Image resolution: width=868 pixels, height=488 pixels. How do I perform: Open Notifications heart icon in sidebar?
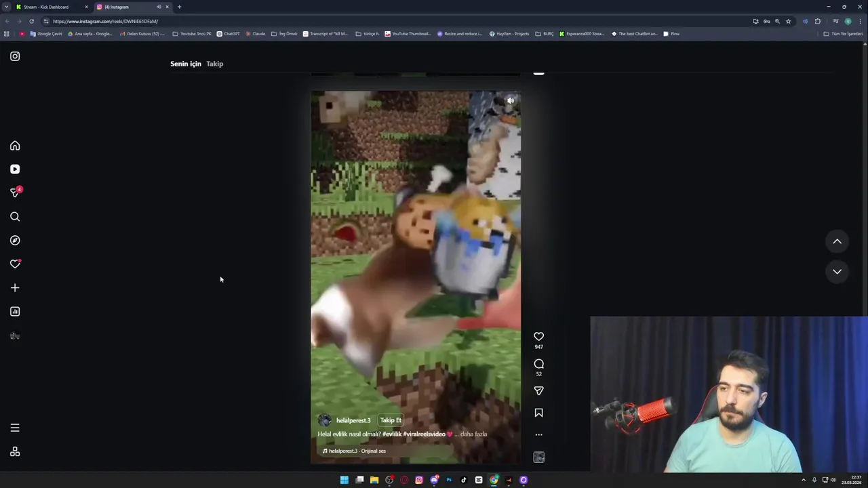[15, 264]
